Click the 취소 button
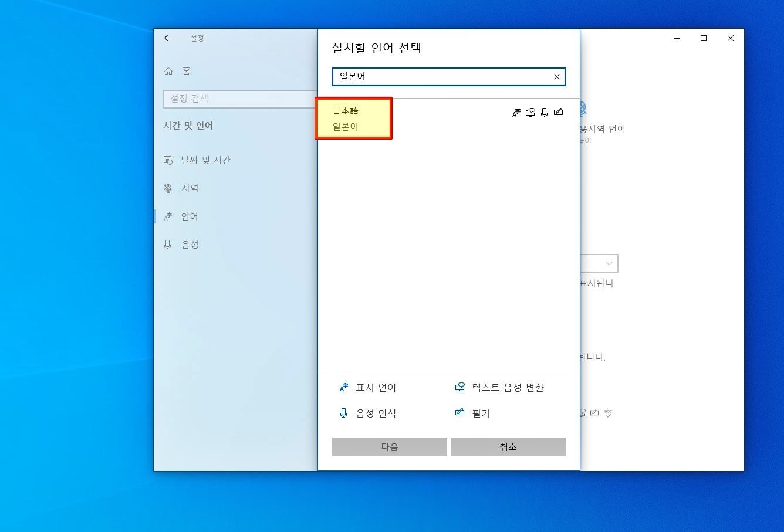Screen dimensions: 784x532 tap(508, 447)
